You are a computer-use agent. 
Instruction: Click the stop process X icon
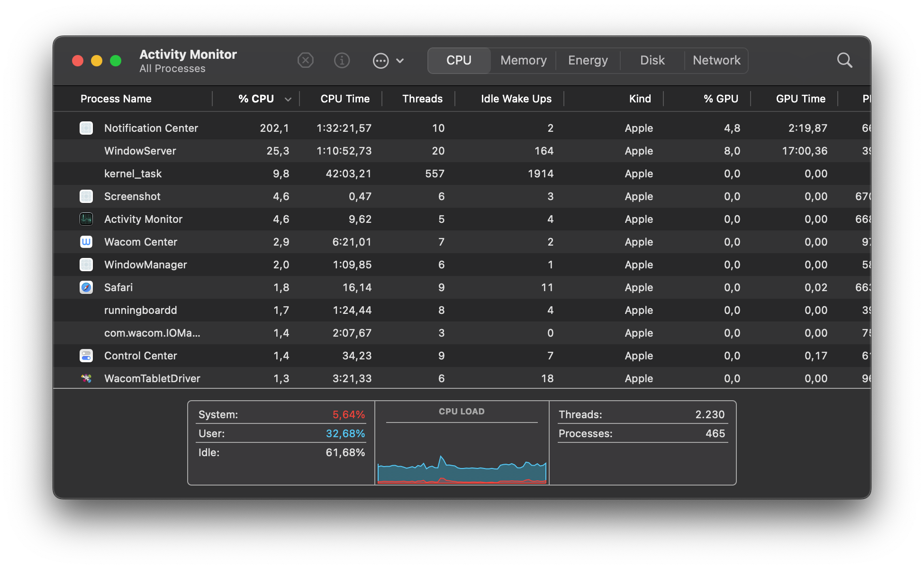point(306,61)
